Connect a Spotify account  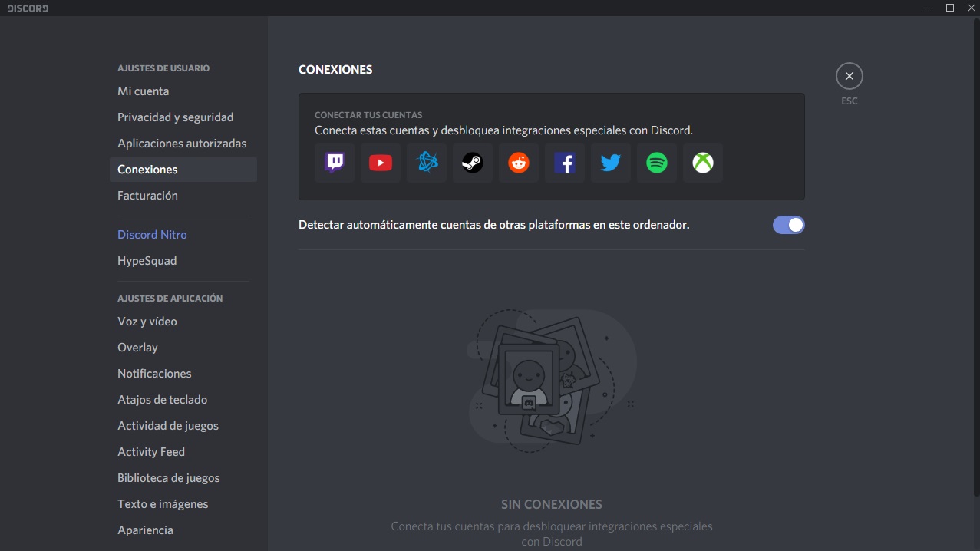pyautogui.click(x=656, y=163)
